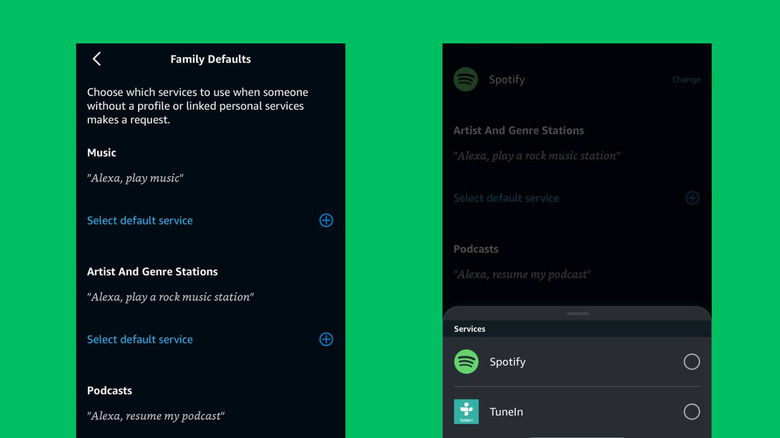
Task: Click the dimmed Spotify logo beside Change
Action: [x=466, y=79]
